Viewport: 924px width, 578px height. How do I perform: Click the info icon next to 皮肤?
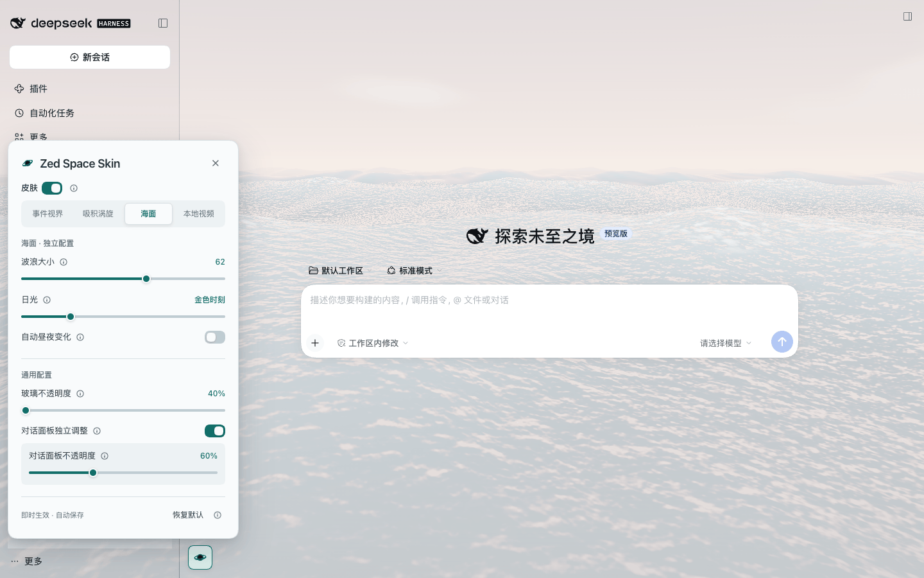click(74, 188)
